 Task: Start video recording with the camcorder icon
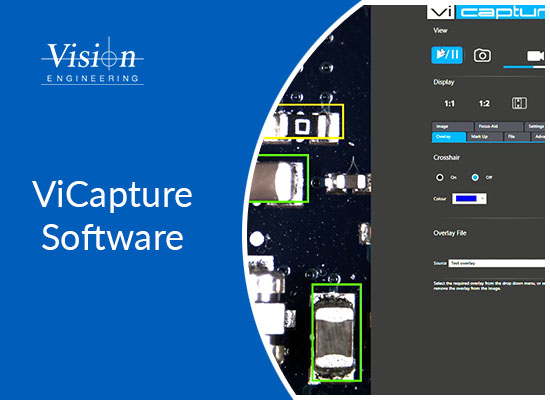[535, 56]
